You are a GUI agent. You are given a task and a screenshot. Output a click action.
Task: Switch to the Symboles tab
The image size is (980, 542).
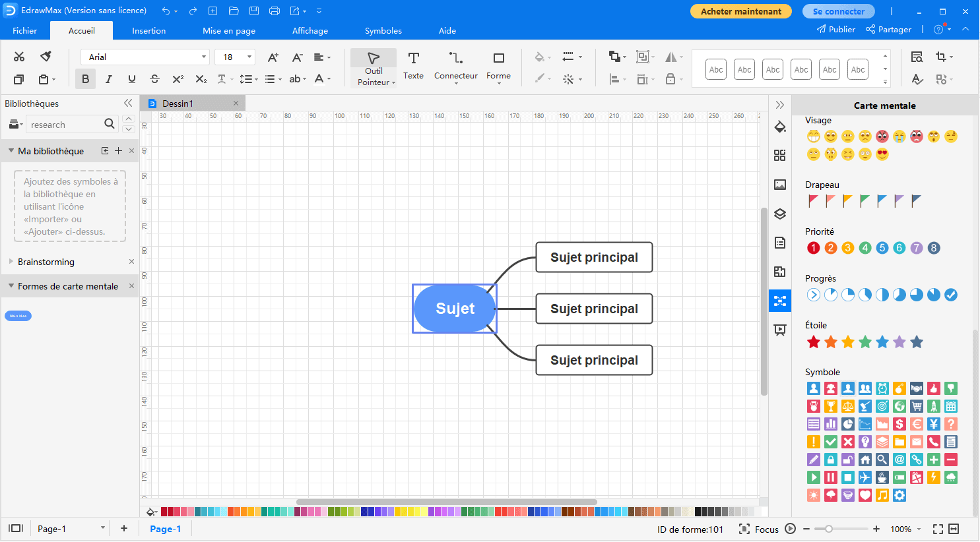tap(383, 31)
